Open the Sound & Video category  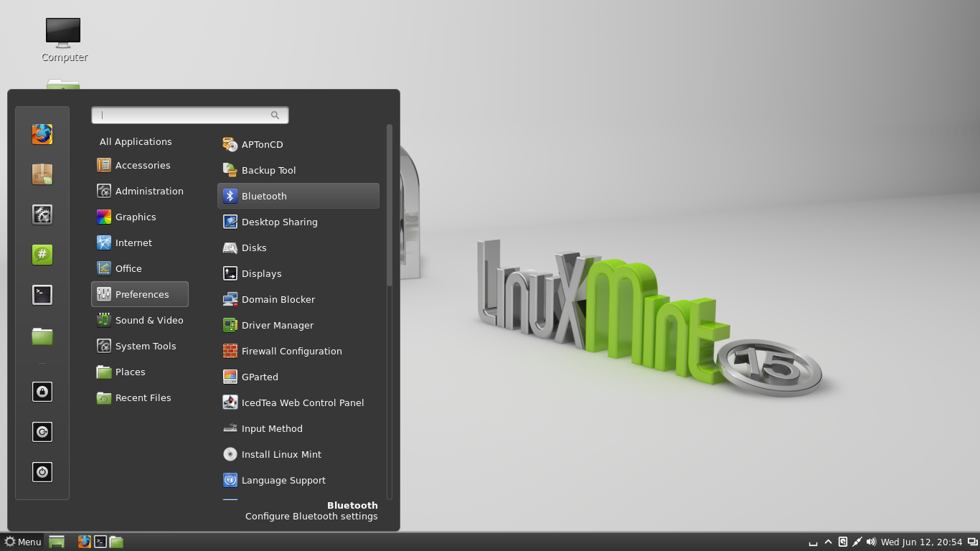pos(140,320)
